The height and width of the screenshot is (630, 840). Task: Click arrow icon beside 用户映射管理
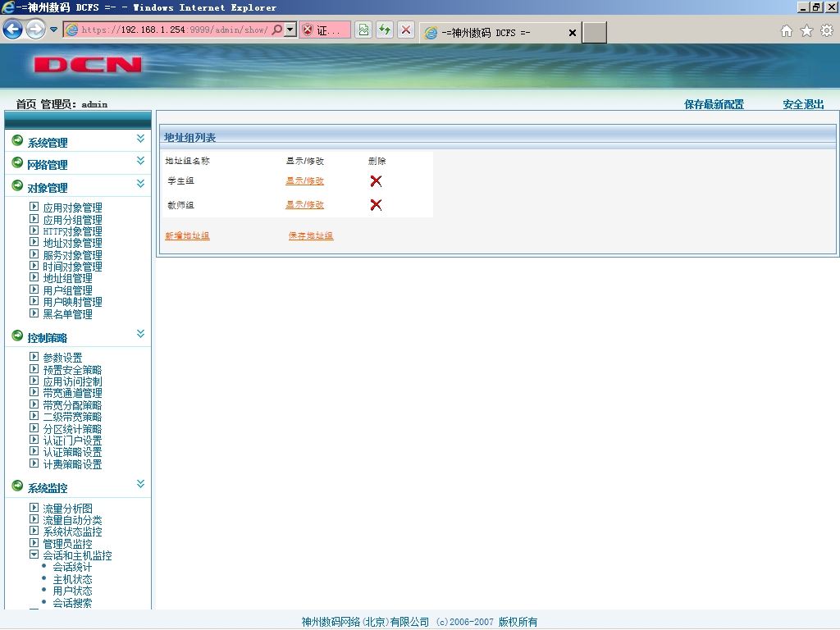tap(34, 301)
